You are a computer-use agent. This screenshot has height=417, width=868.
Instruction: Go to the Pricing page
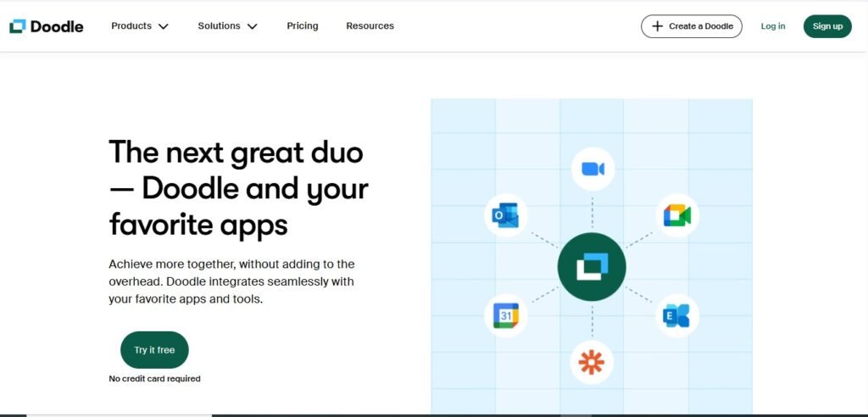tap(303, 26)
